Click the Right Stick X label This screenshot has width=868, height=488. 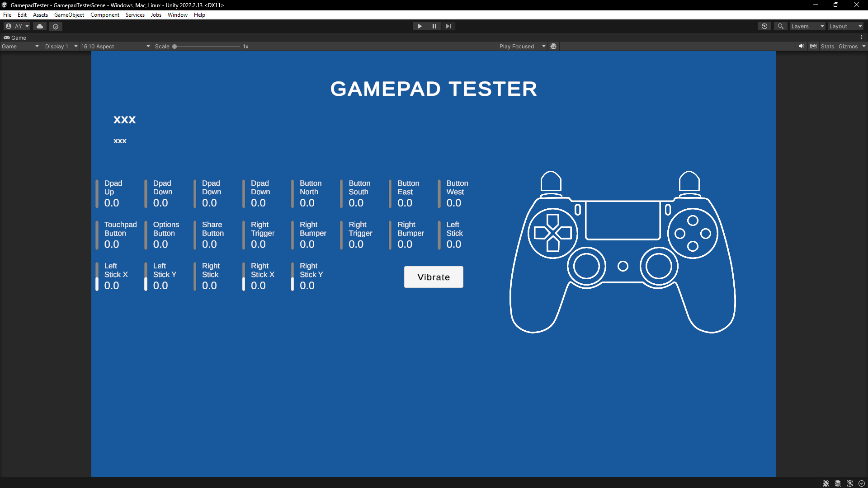pyautogui.click(x=262, y=270)
